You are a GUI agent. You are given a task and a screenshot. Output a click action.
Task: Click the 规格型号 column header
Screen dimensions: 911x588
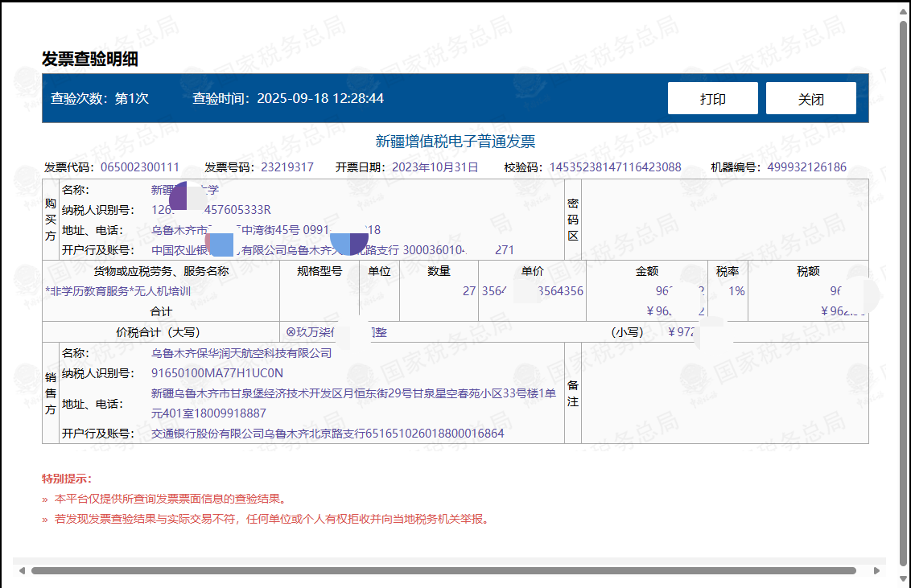coord(319,271)
